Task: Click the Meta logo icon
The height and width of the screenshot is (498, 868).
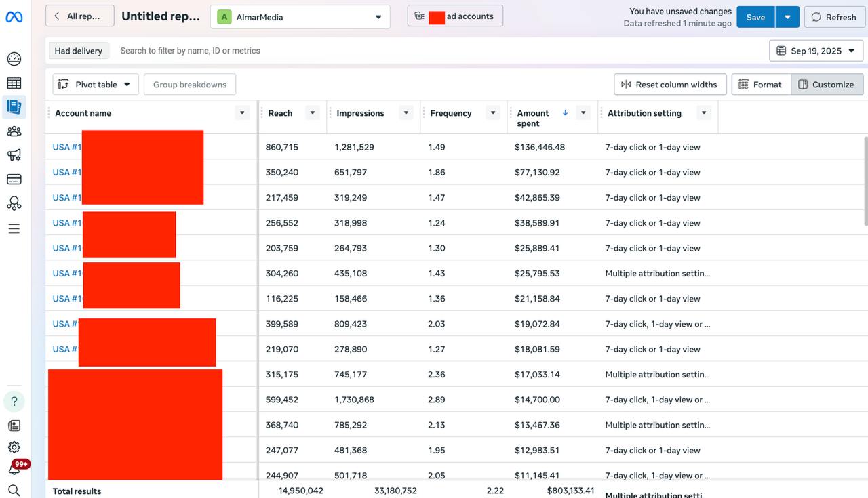Action: click(x=14, y=17)
